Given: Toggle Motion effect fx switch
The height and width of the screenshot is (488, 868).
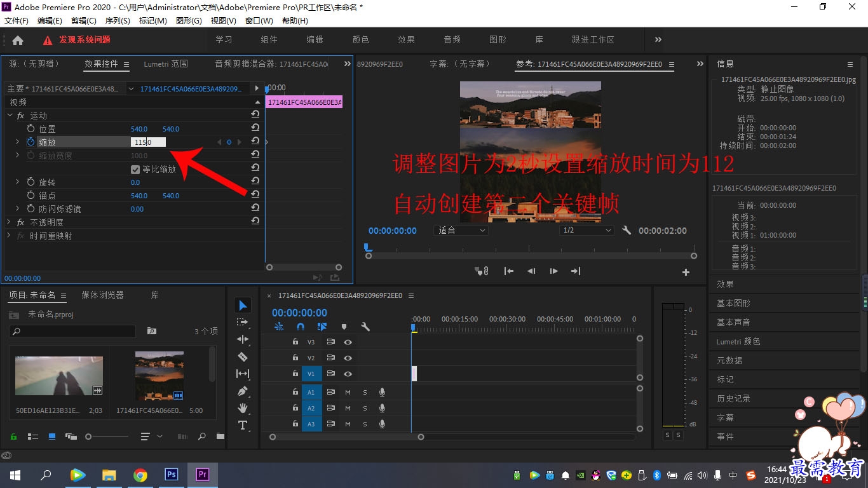Looking at the screenshot, I should tap(20, 116).
